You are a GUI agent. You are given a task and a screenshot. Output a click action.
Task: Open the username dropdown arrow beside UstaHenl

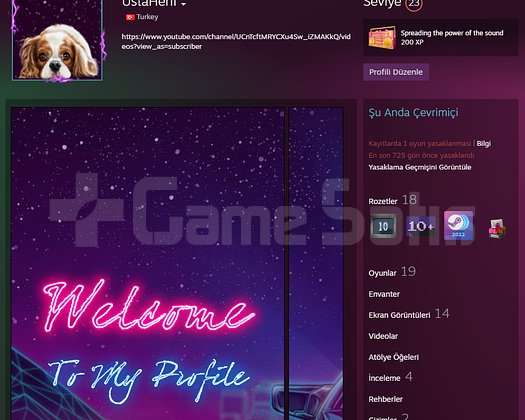coord(183,4)
